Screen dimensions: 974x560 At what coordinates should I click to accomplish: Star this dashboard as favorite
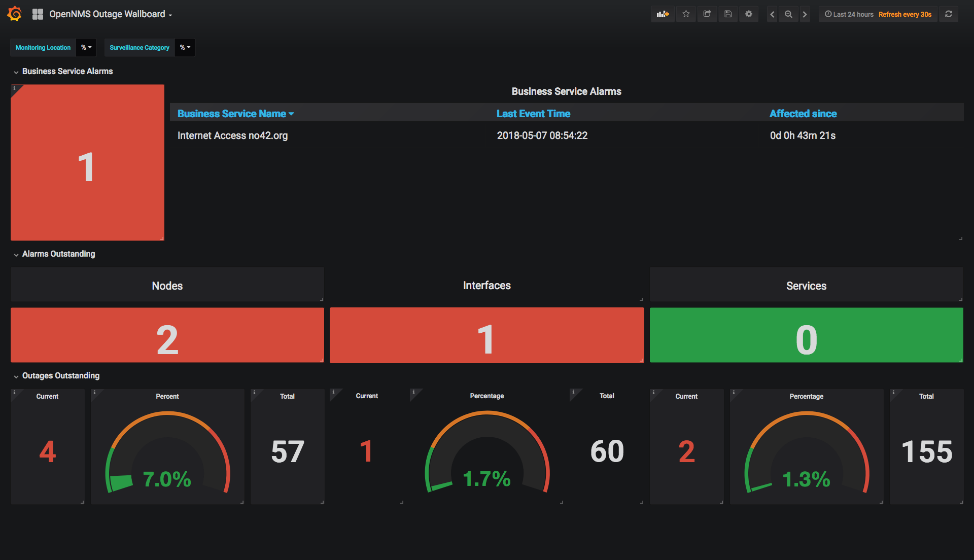[686, 14]
